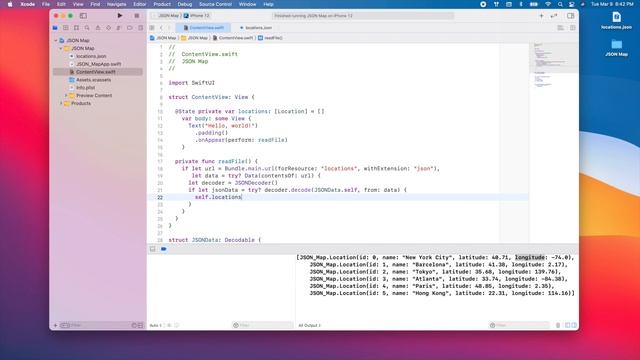This screenshot has width=640, height=360.
Task: Open the Edit menu
Action: coord(61,4)
